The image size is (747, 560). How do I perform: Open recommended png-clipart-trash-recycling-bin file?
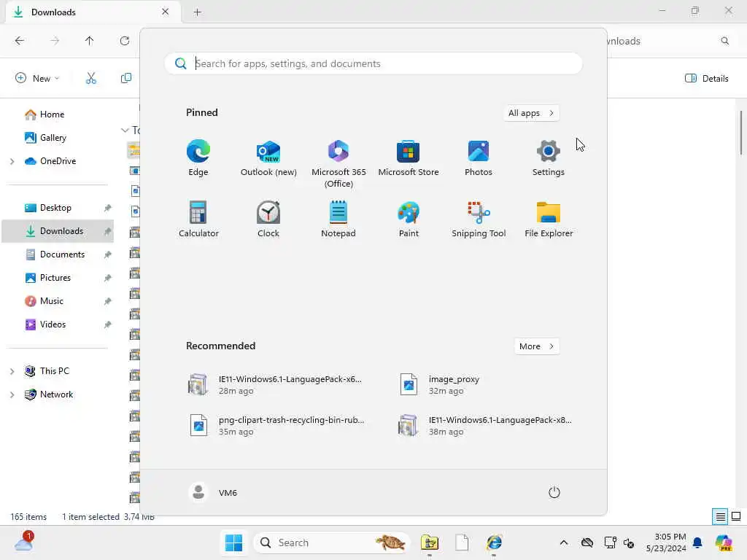coord(276,425)
